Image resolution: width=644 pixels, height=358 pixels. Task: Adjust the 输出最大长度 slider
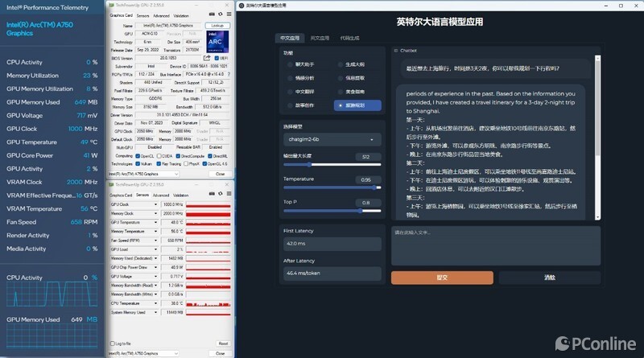(x=332, y=165)
